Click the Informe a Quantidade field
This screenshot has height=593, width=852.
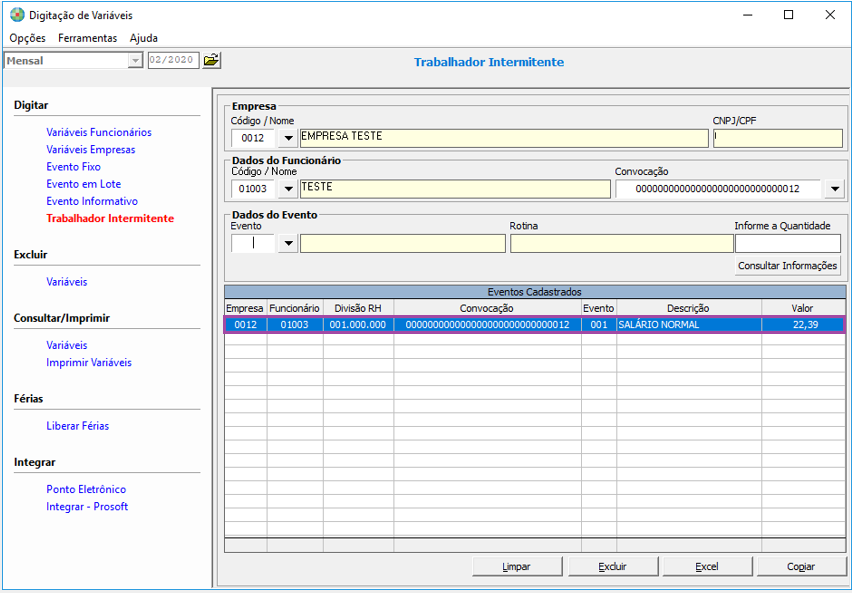788,244
